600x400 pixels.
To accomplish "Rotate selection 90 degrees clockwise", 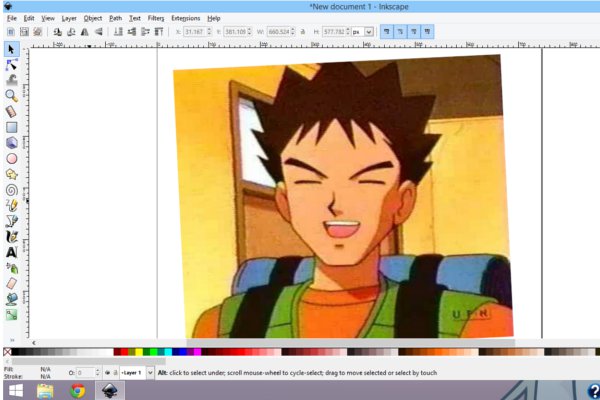I will tap(71, 32).
